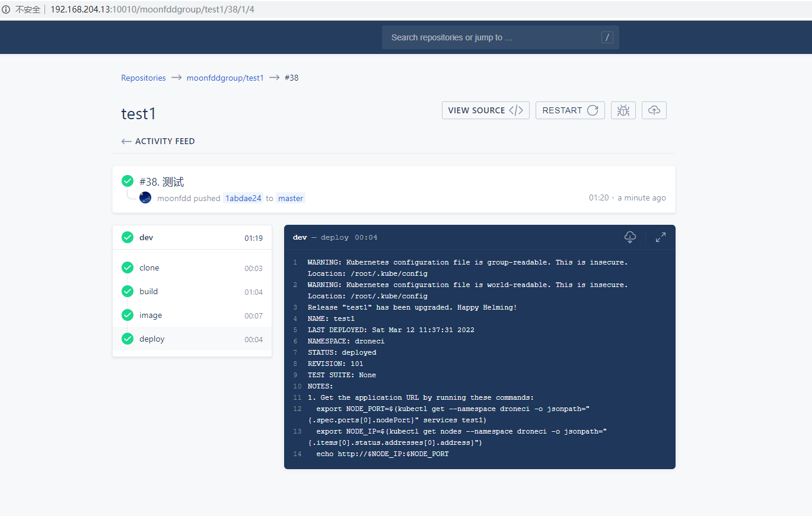Expand the log panel to fullscreen
This screenshot has height=516, width=812.
[x=660, y=237]
